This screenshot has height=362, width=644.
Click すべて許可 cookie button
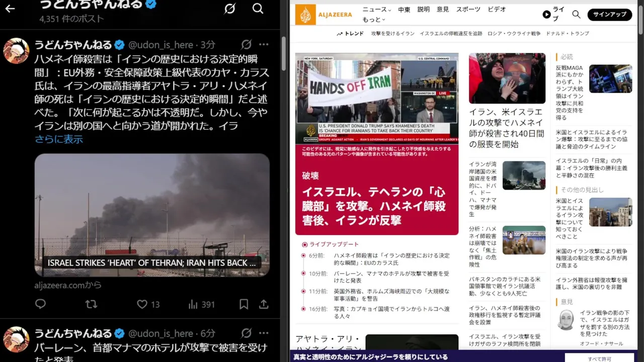pos(599,358)
